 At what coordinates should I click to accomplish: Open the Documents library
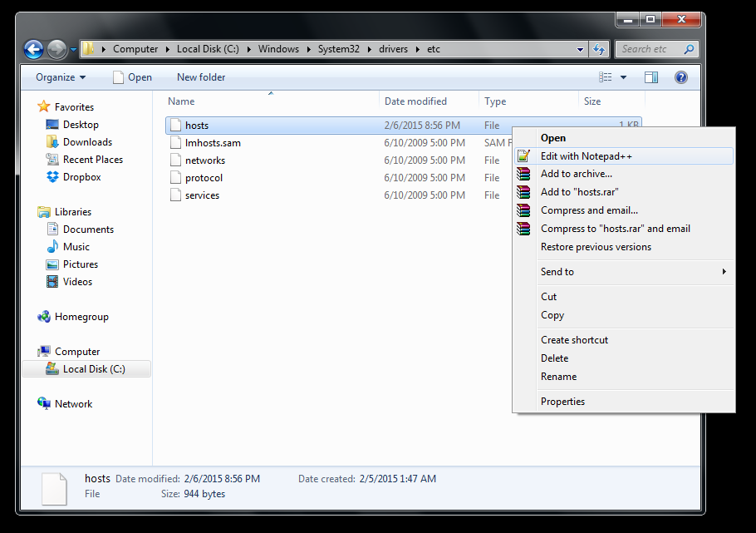(x=88, y=229)
